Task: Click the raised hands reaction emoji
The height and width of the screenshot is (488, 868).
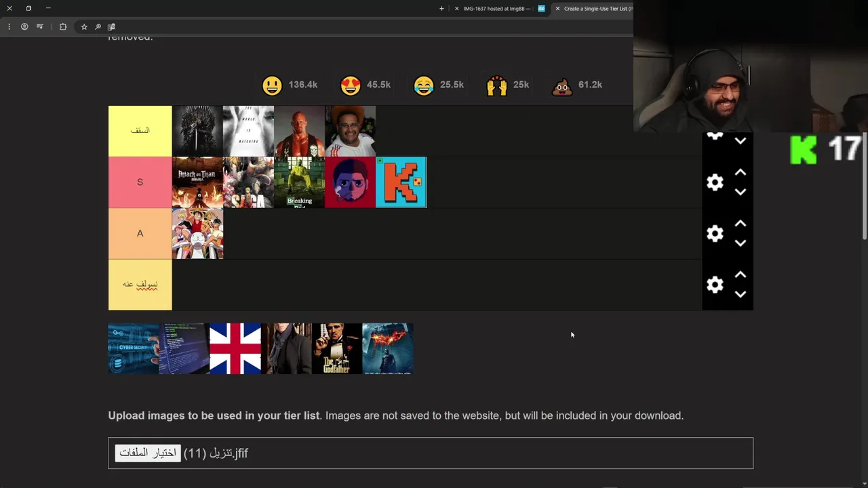Action: tap(496, 85)
